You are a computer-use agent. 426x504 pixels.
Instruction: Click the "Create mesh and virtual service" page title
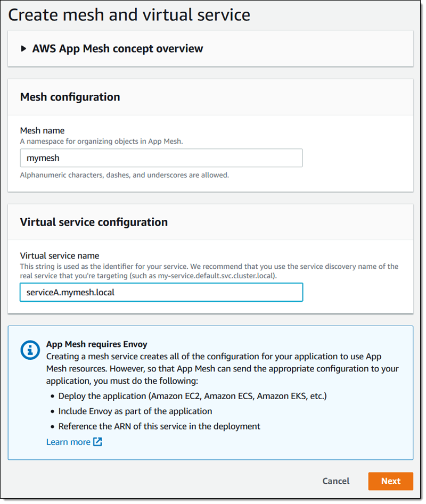tap(129, 15)
